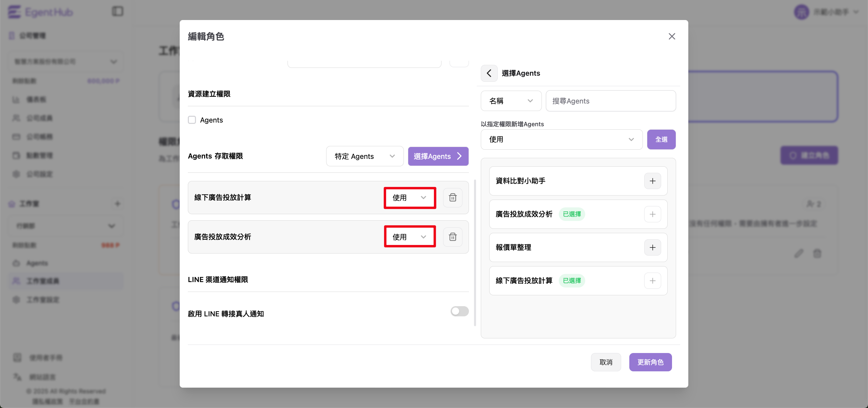Viewport: 868px width, 408px height.
Task: Close the 編輯角色 dialog
Action: pos(672,36)
